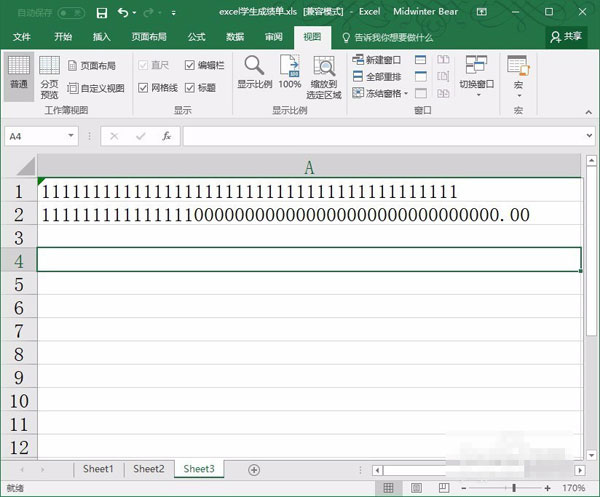The image size is (600, 497).
Task: Open the Name Box dropdown arrow
Action: click(x=71, y=135)
